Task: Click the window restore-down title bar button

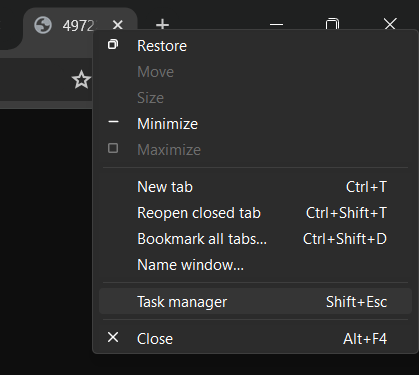Action: 332,24
